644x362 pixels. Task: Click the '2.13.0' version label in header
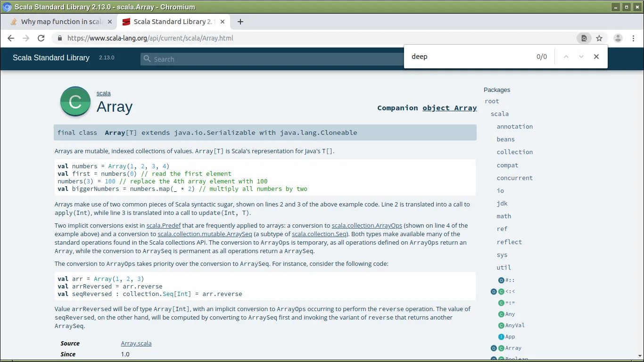click(107, 58)
